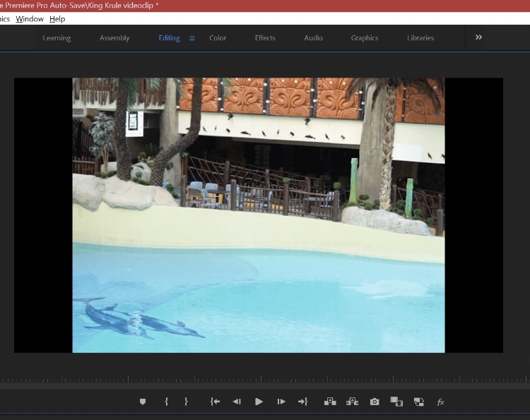Image resolution: width=530 pixels, height=420 pixels.
Task: Click the video preview of the pool
Action: coord(259,215)
